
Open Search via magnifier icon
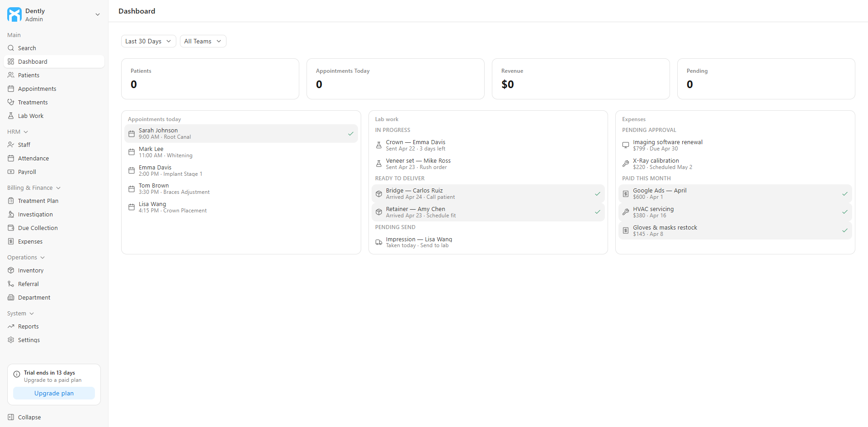point(11,48)
